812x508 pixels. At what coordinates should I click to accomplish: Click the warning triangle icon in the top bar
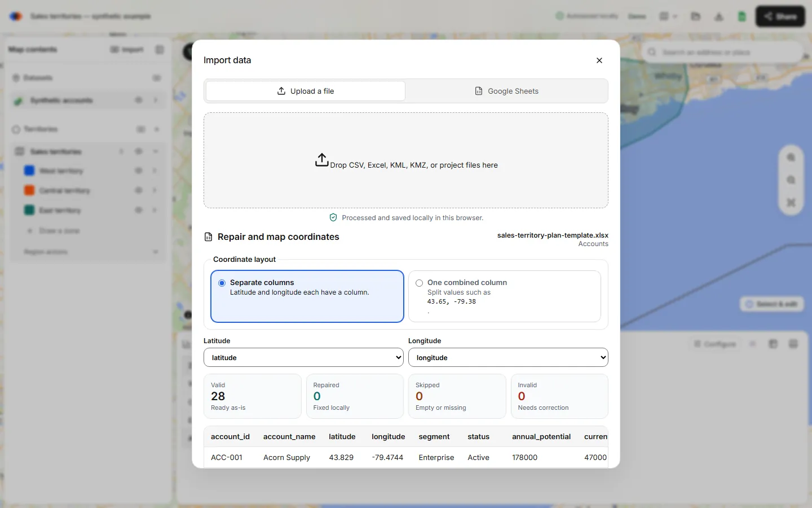click(x=719, y=16)
